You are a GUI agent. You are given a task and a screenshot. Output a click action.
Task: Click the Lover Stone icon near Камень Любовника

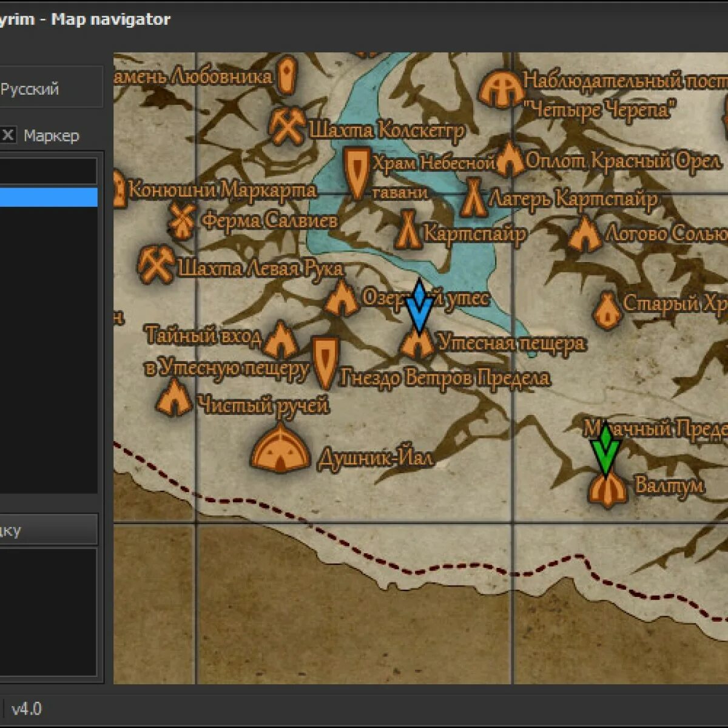(x=287, y=76)
